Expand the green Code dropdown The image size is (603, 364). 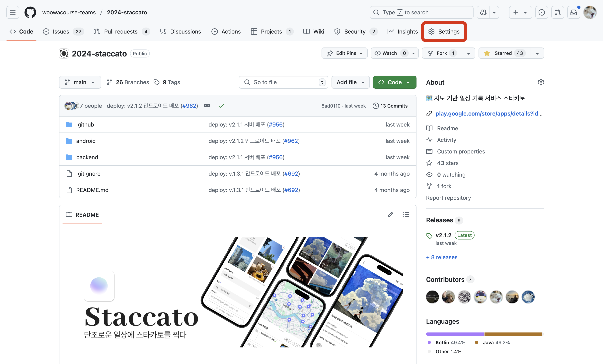click(394, 82)
